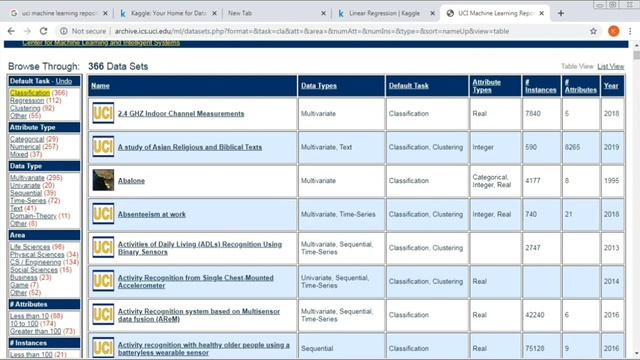Filter by Categorical attribute type
The image size is (640, 360).
point(27,139)
